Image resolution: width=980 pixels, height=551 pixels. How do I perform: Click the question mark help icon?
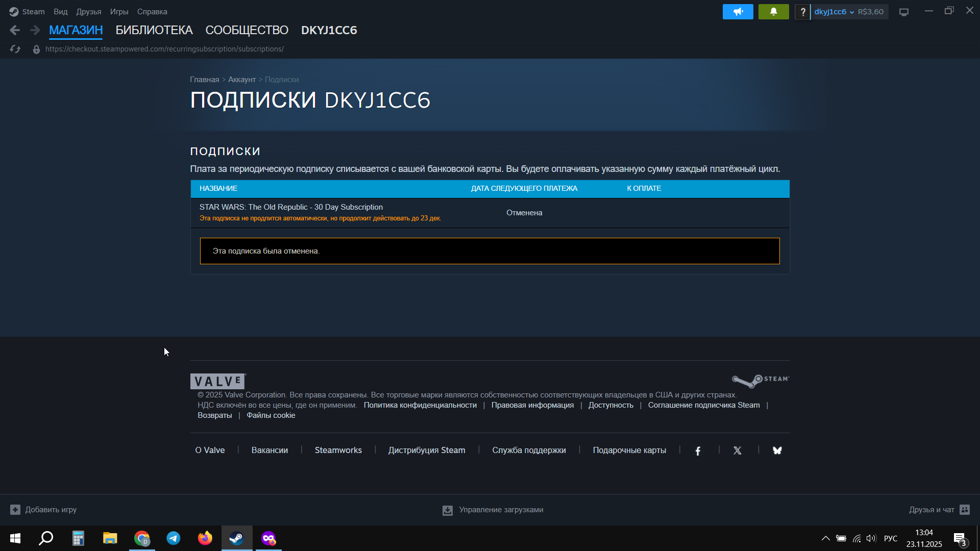(803, 12)
